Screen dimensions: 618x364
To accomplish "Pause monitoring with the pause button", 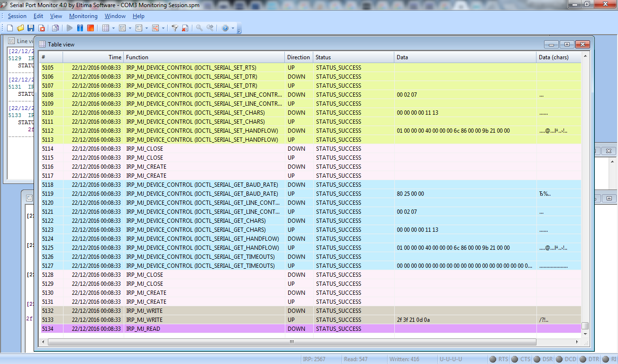I will click(x=80, y=28).
